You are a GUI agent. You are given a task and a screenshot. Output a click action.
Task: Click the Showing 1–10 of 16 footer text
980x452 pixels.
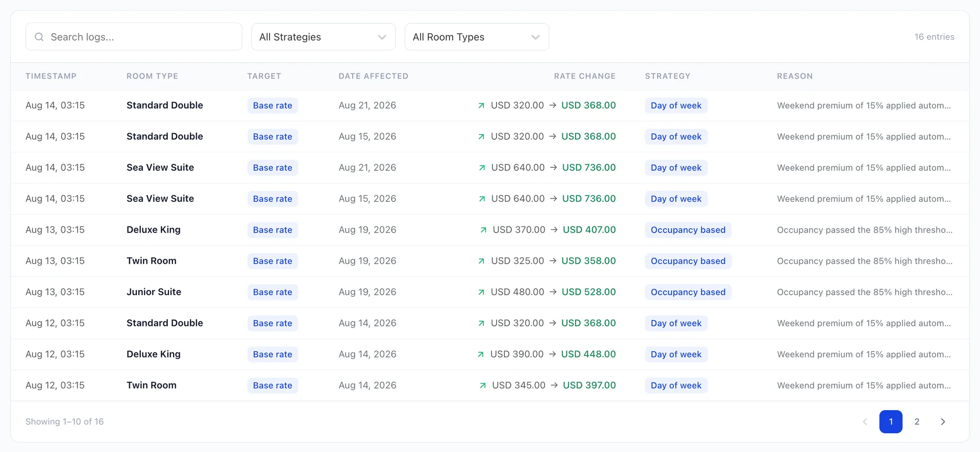64,421
